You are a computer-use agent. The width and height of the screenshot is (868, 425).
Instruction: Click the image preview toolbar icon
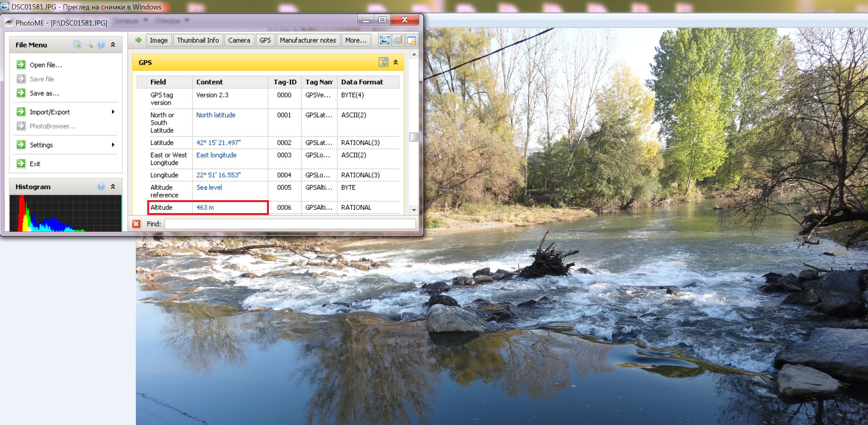click(x=384, y=40)
